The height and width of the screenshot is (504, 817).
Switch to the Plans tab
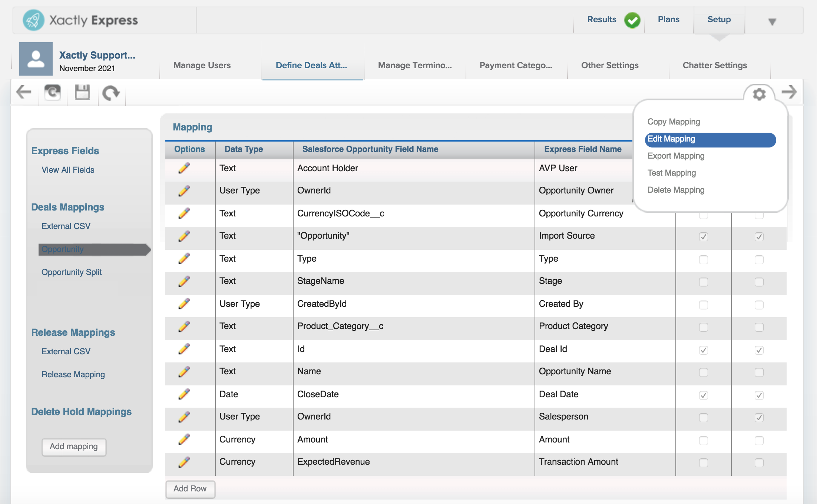point(669,19)
